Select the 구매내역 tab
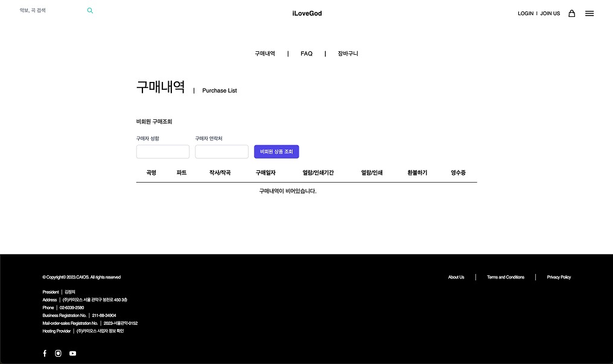Screen dimensions: 613x364 pos(265,54)
